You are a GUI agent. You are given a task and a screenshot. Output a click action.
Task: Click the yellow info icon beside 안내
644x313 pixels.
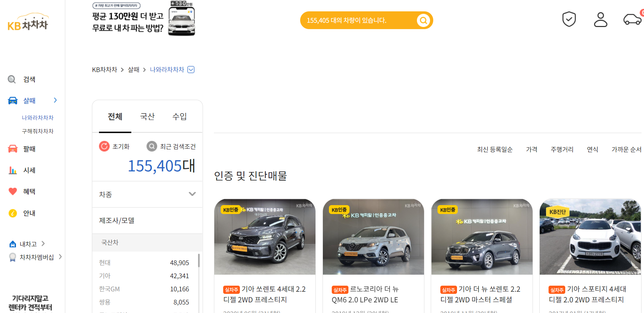click(13, 213)
